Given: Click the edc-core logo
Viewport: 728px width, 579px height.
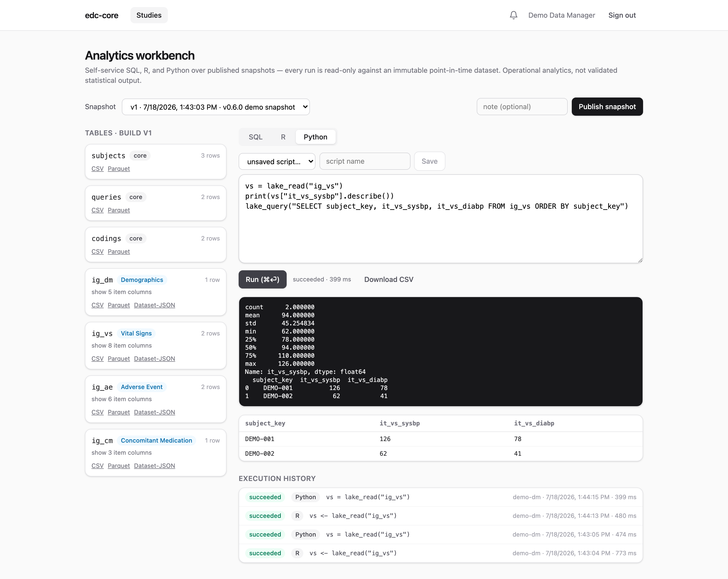Looking at the screenshot, I should (x=102, y=15).
